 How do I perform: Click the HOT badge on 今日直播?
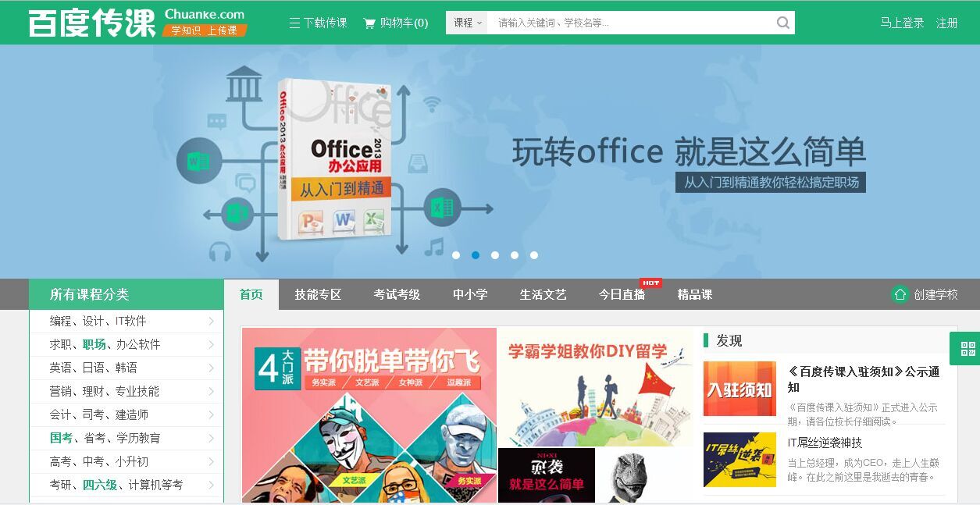650,283
